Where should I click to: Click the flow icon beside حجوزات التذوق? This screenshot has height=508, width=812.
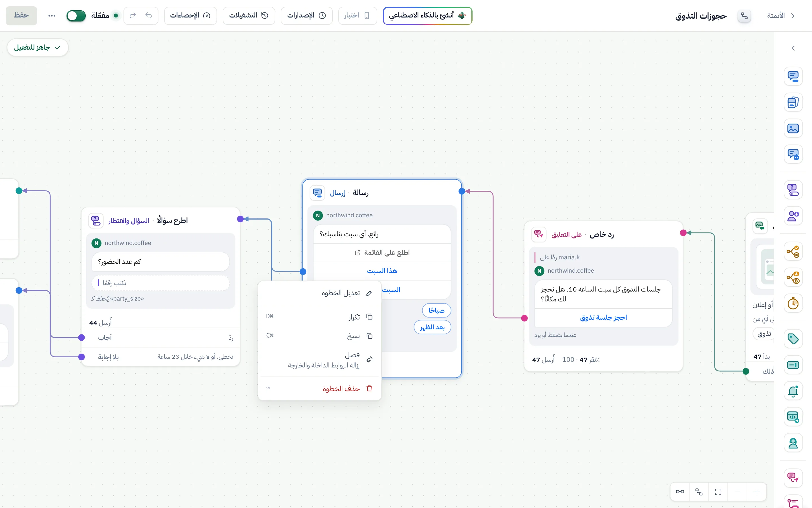pyautogui.click(x=744, y=16)
